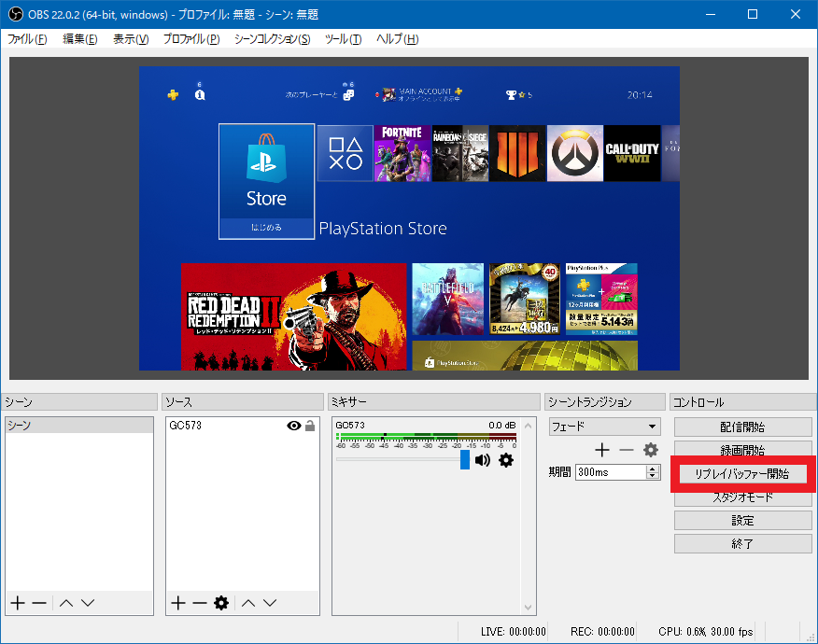This screenshot has width=818, height=644.
Task: Toggle lock icon for GC573 source
Action: 310,426
